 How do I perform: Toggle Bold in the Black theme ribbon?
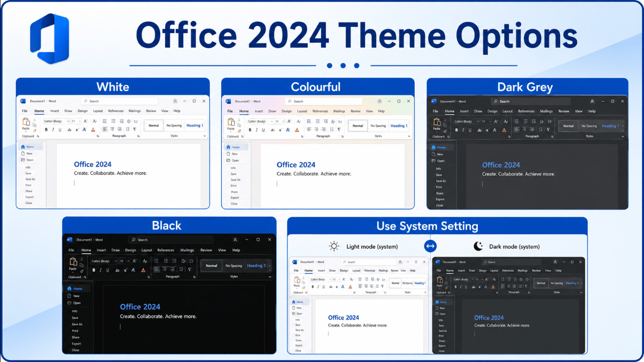click(94, 270)
